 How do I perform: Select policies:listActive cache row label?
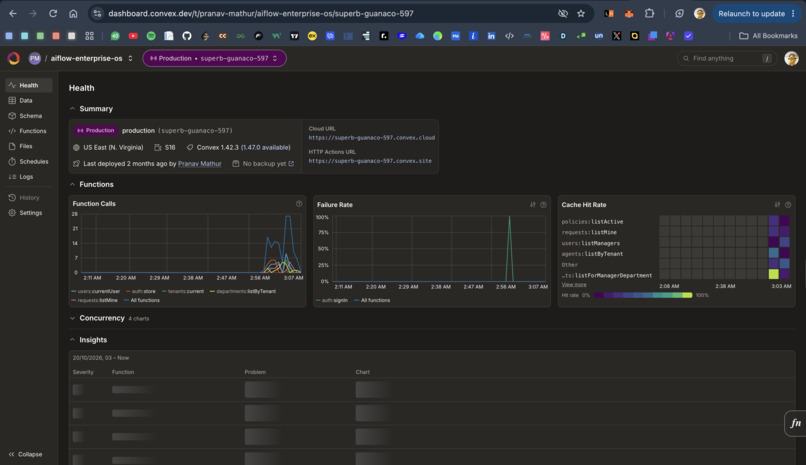click(592, 222)
